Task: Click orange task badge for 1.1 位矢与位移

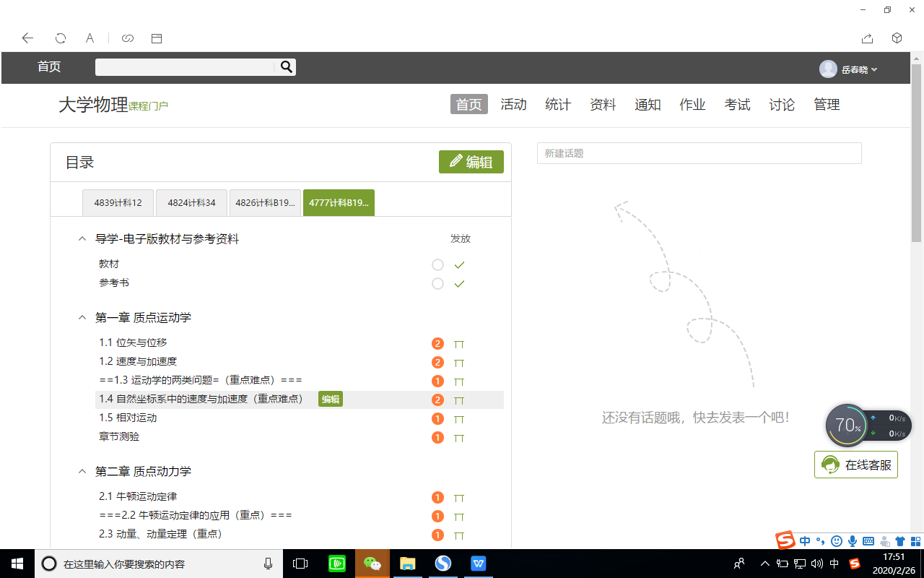Action: point(437,344)
